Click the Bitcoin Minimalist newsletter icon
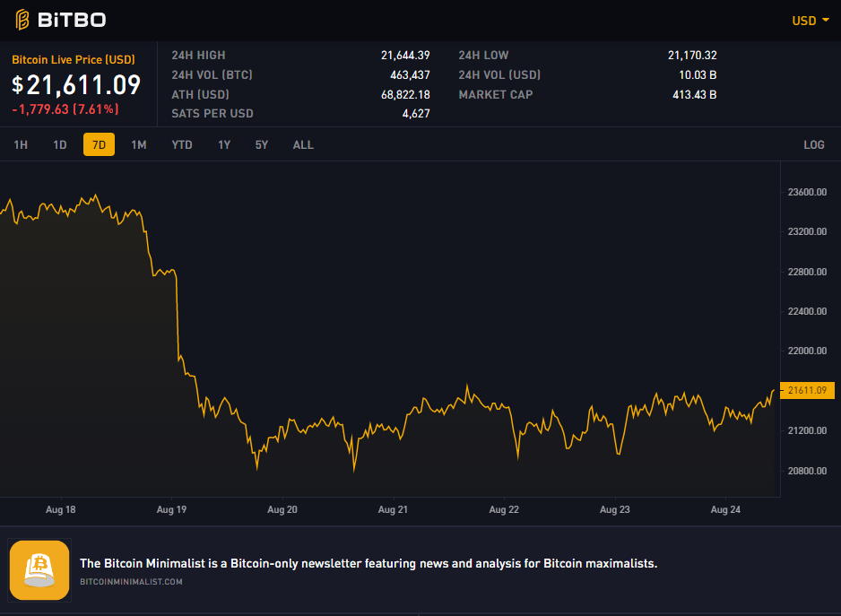 (39, 570)
